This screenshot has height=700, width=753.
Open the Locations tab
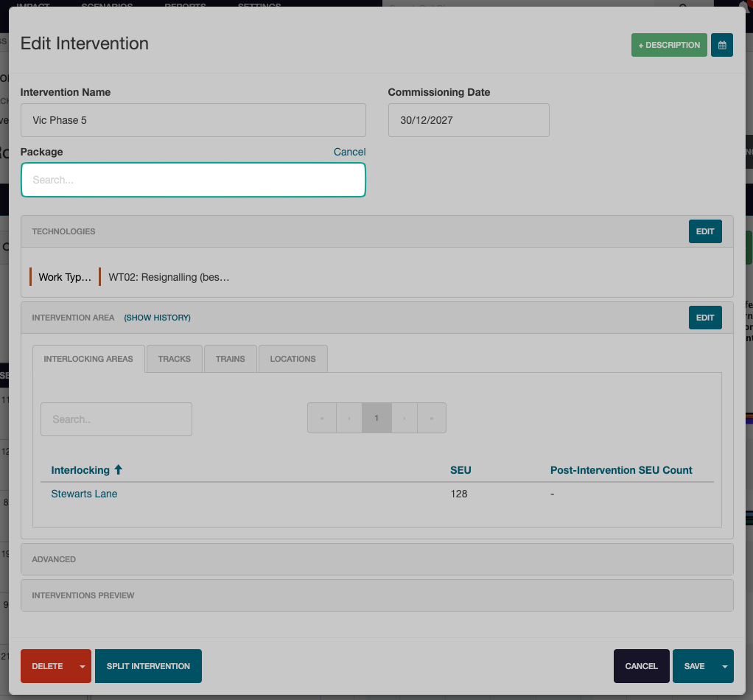click(293, 359)
